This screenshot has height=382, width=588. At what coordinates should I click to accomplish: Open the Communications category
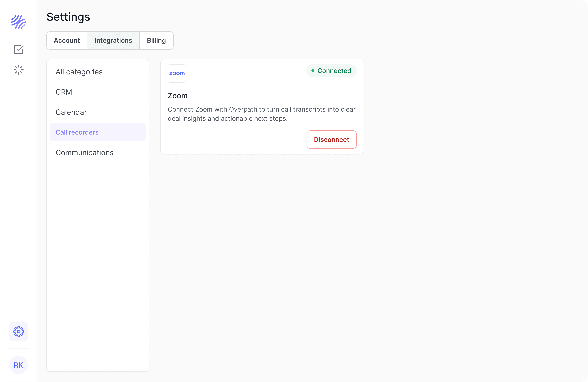pyautogui.click(x=85, y=153)
